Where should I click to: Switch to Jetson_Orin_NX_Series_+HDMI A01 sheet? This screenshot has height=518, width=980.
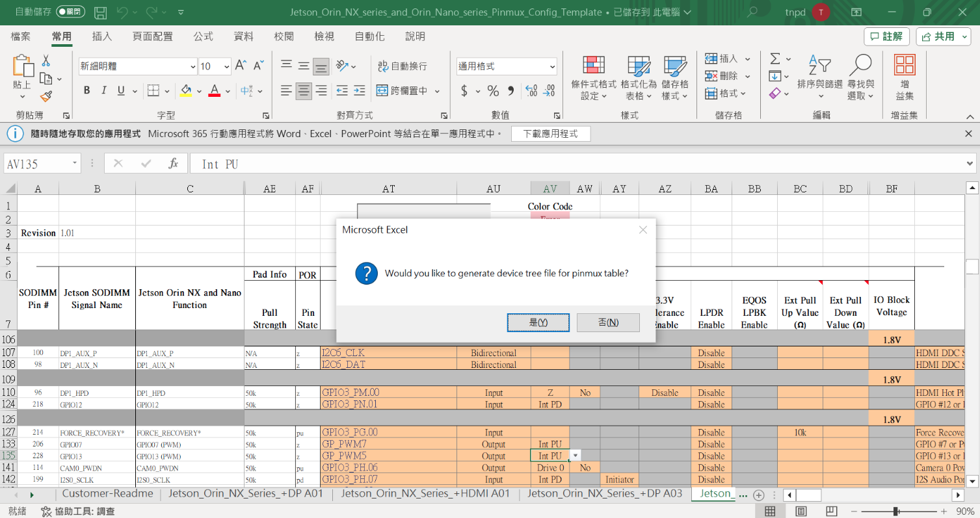point(425,493)
